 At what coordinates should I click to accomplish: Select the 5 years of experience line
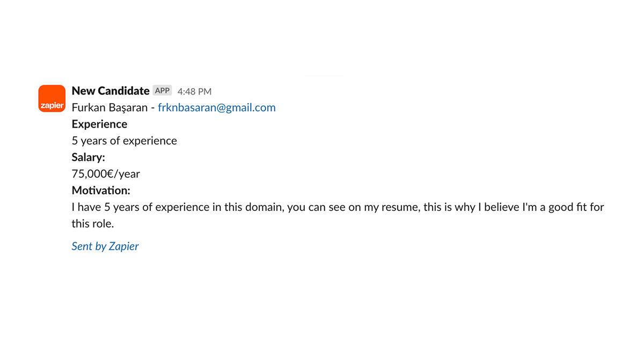125,141
